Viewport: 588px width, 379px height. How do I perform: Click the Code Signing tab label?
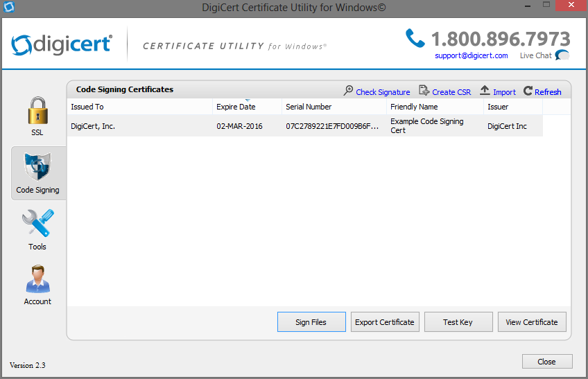(x=37, y=190)
